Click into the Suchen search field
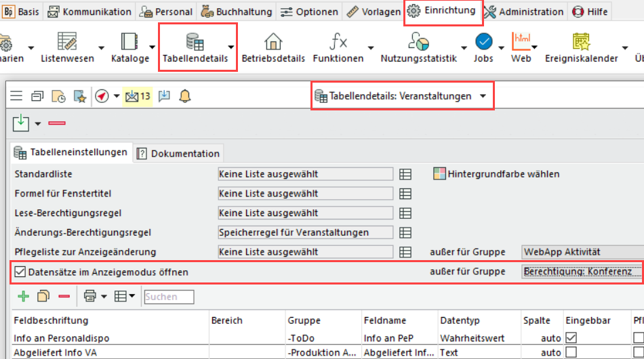644x359 pixels. pyautogui.click(x=168, y=297)
